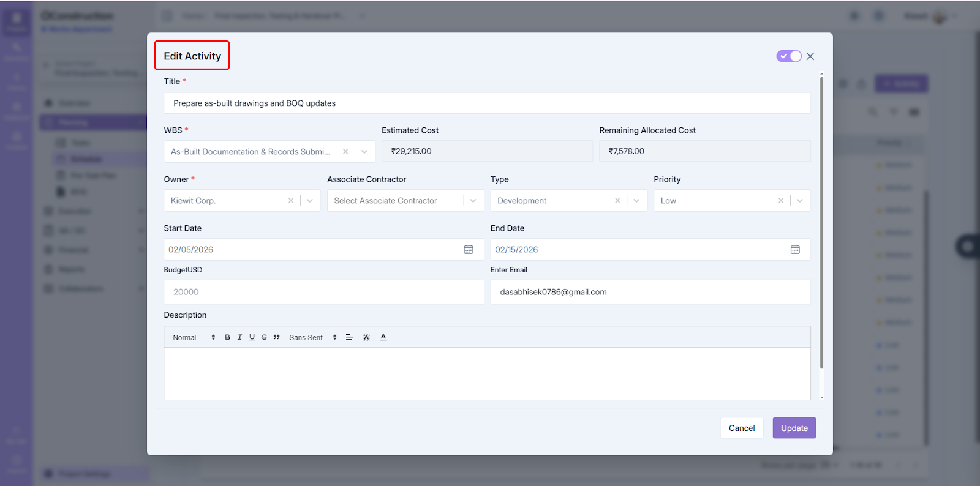Open the Normal heading style selector
Image resolution: width=980 pixels, height=486 pixels.
pyautogui.click(x=194, y=337)
